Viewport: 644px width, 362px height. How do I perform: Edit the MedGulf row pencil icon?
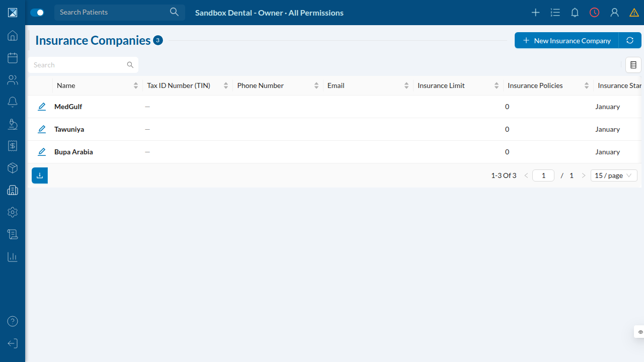point(42,107)
